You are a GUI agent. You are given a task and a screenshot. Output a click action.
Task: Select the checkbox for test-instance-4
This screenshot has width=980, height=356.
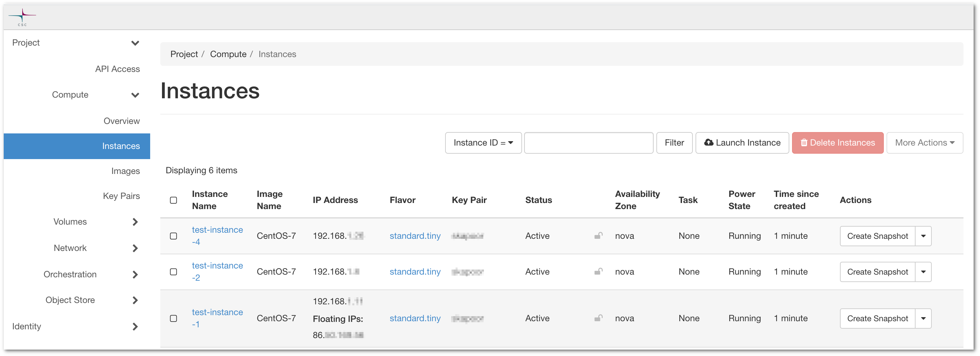pos(173,236)
